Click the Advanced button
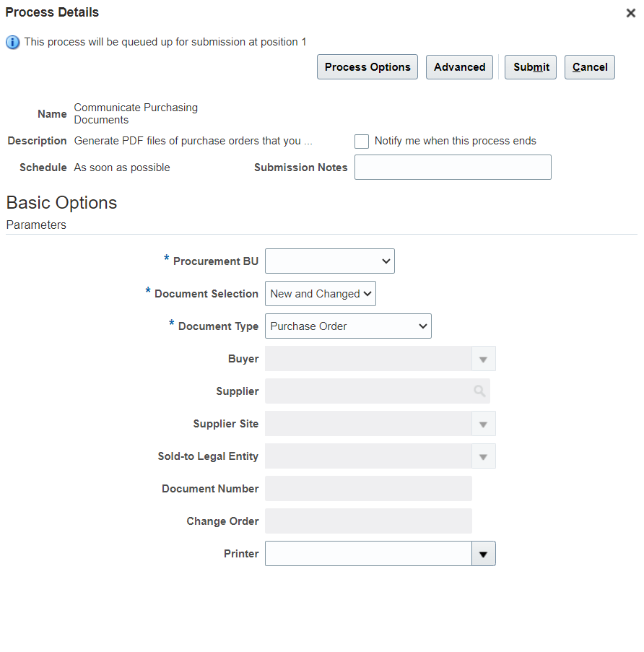 click(459, 66)
